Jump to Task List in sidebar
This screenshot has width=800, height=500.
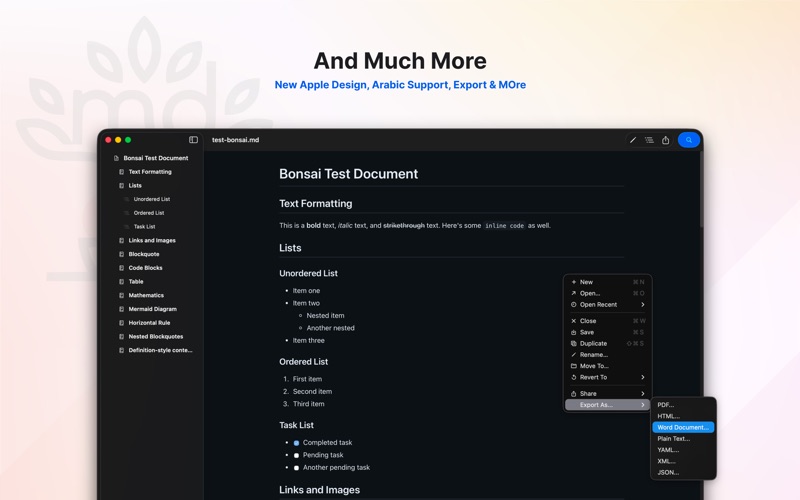144,227
